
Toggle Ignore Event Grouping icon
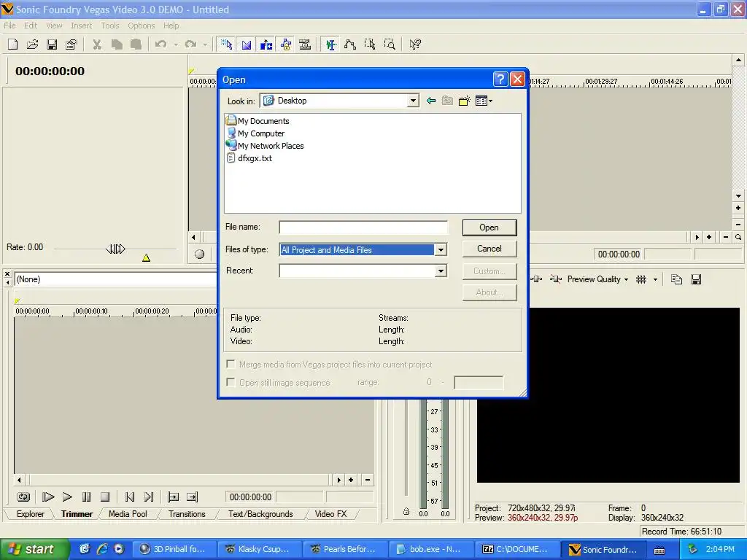coord(305,44)
